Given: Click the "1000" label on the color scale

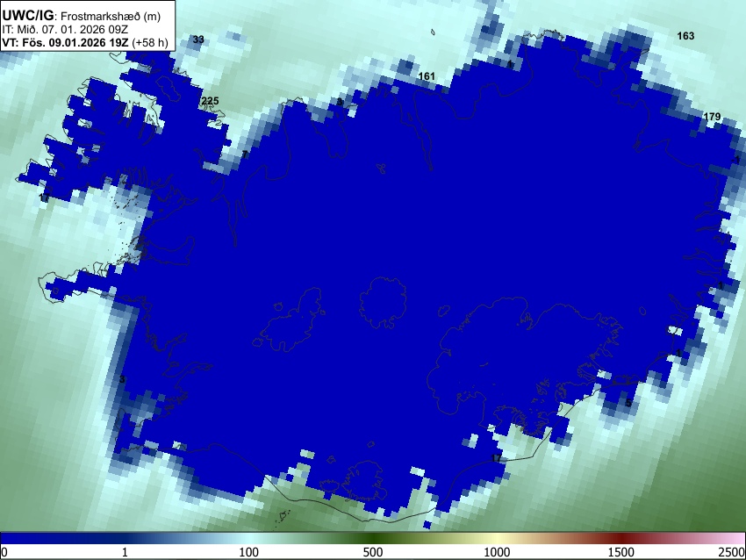Looking at the screenshot, I should (497, 552).
